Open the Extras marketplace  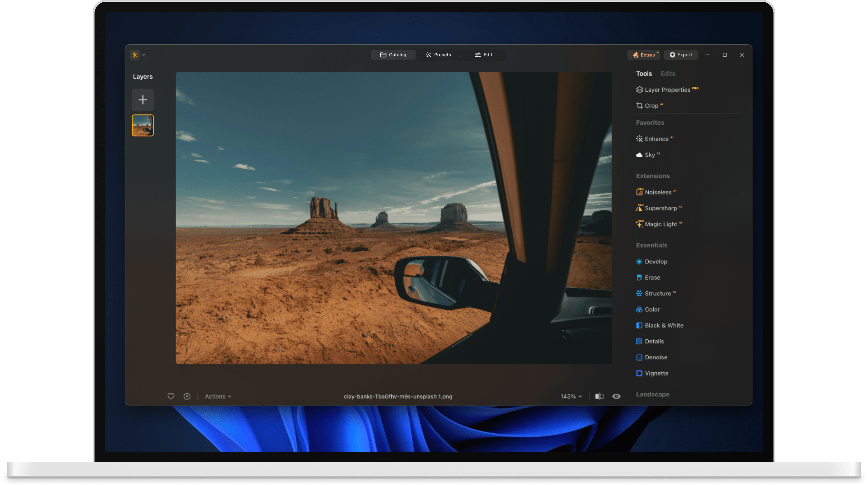coord(644,55)
